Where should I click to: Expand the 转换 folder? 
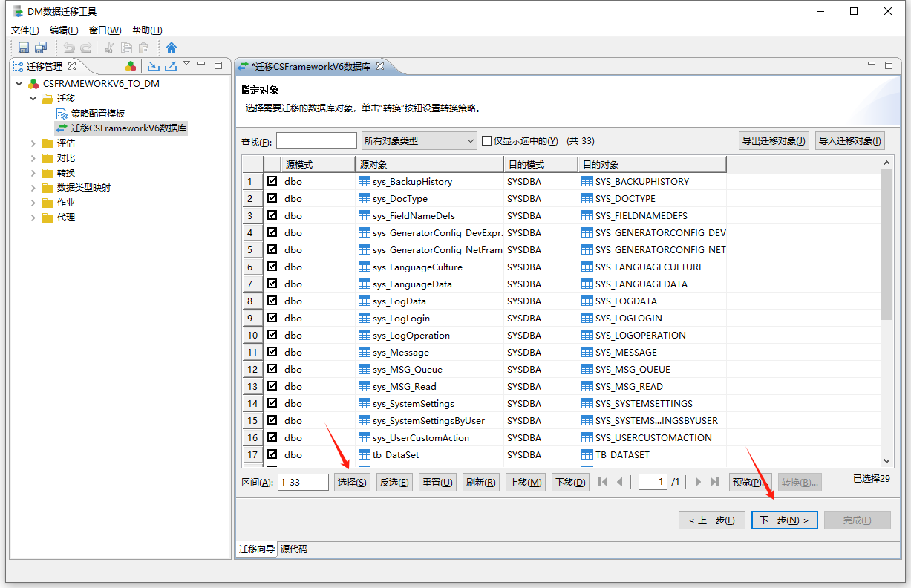click(33, 172)
